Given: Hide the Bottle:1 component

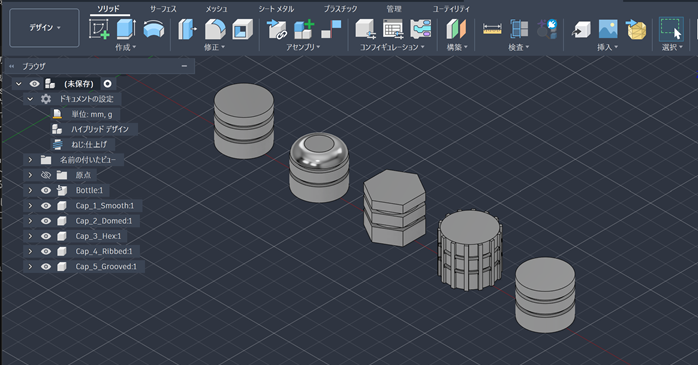Looking at the screenshot, I should click(x=46, y=190).
